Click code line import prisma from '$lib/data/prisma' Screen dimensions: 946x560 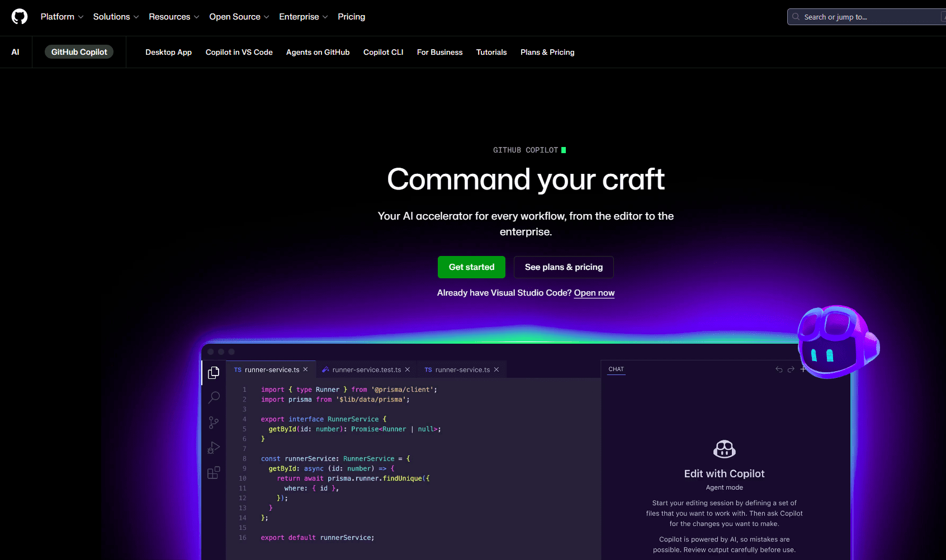335,400
